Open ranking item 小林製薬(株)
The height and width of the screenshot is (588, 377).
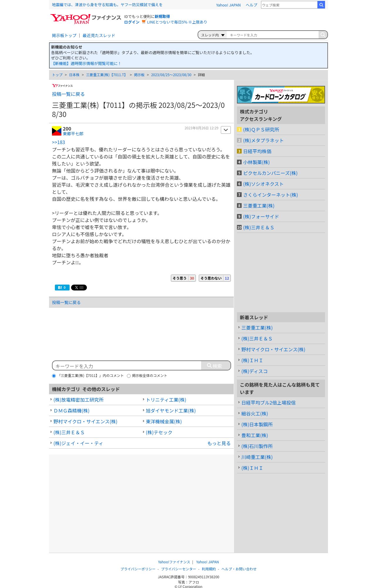point(256,162)
